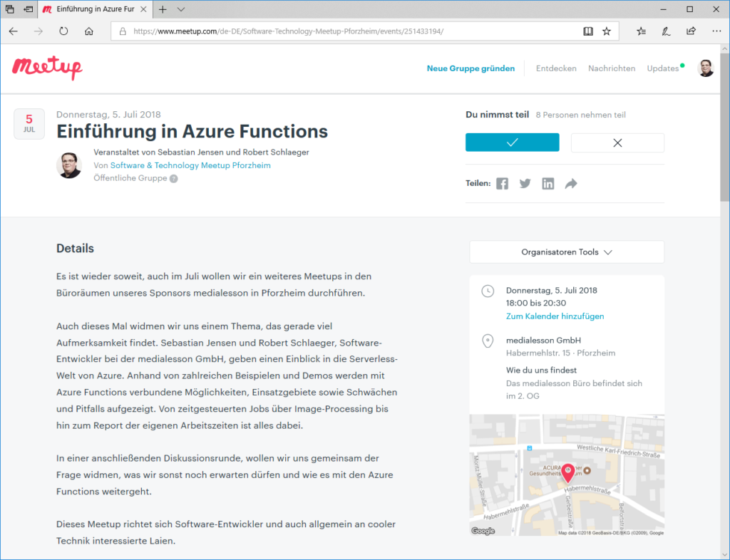Open Nachrichten in the navigation
The image size is (730, 560).
click(x=611, y=68)
